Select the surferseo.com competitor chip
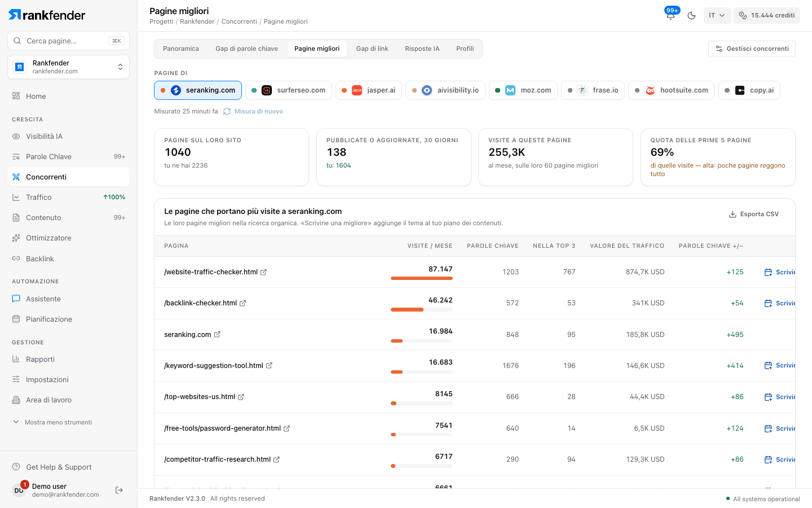812x508 pixels. 289,90
